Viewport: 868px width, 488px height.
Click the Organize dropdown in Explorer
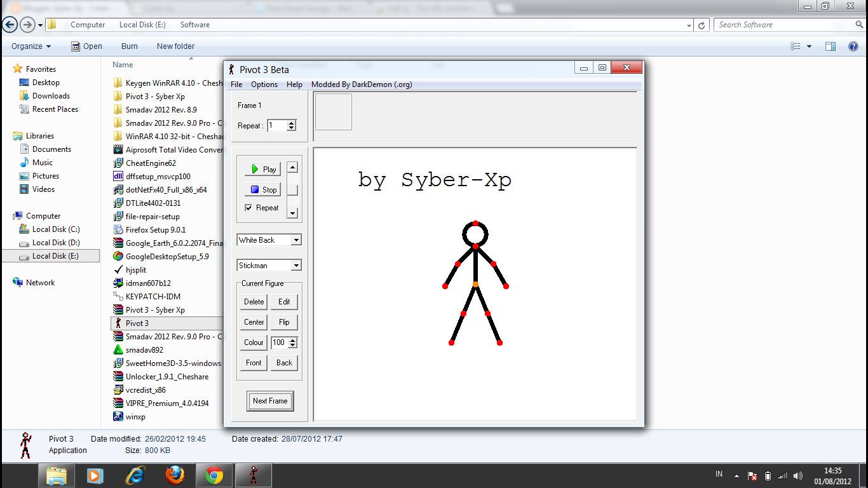click(31, 46)
